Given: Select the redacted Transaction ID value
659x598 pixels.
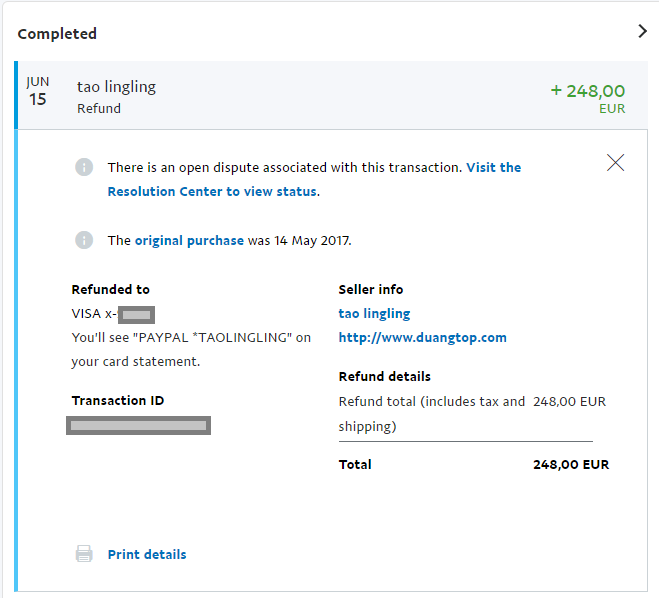Looking at the screenshot, I should coord(138,425).
